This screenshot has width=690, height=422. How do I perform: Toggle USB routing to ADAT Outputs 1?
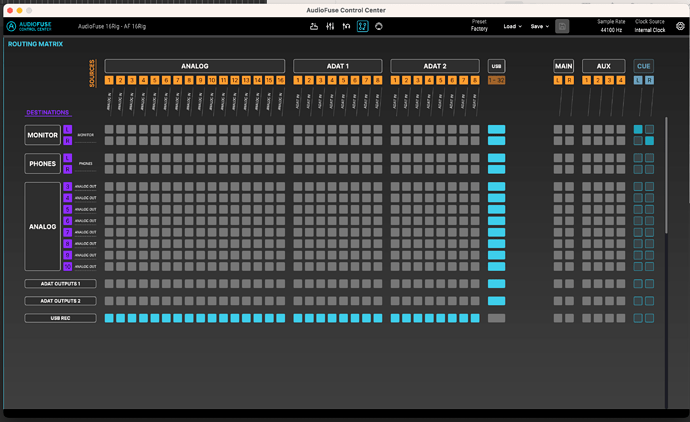click(x=496, y=284)
